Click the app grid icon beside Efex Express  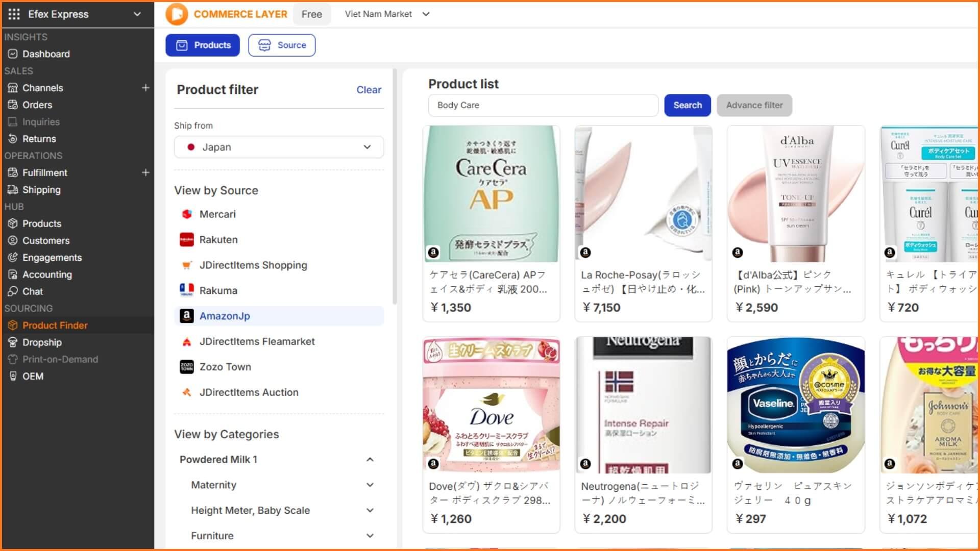point(14,14)
